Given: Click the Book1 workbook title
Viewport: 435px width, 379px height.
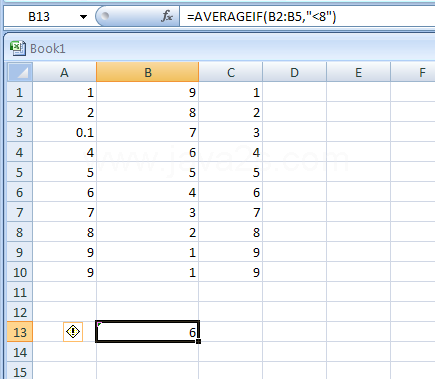Looking at the screenshot, I should click(48, 49).
